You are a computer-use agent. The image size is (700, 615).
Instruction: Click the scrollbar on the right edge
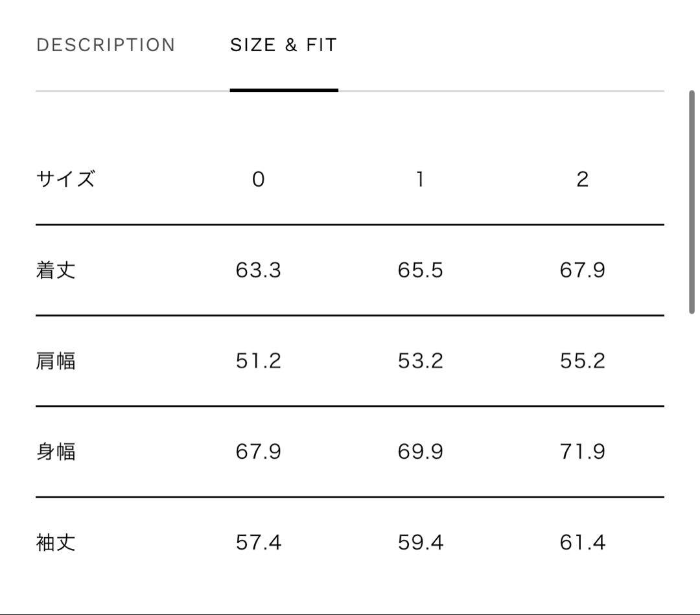pos(693,194)
